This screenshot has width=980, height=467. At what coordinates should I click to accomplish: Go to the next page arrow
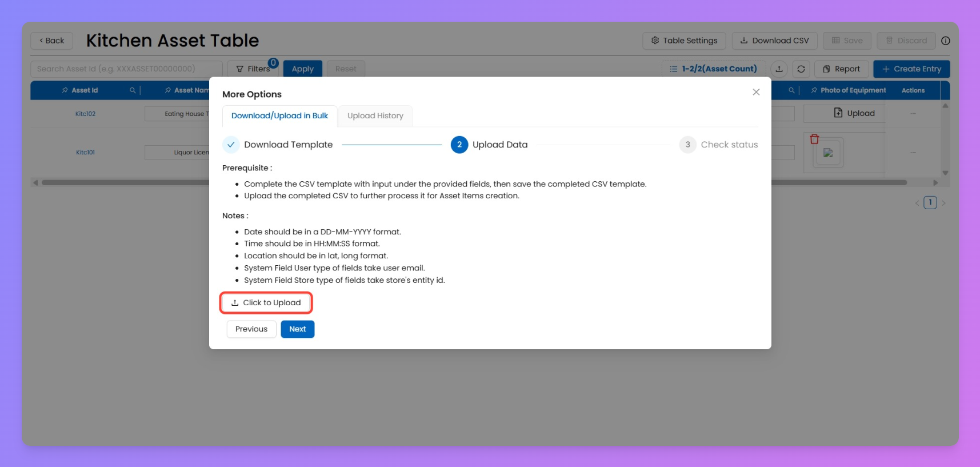click(943, 203)
